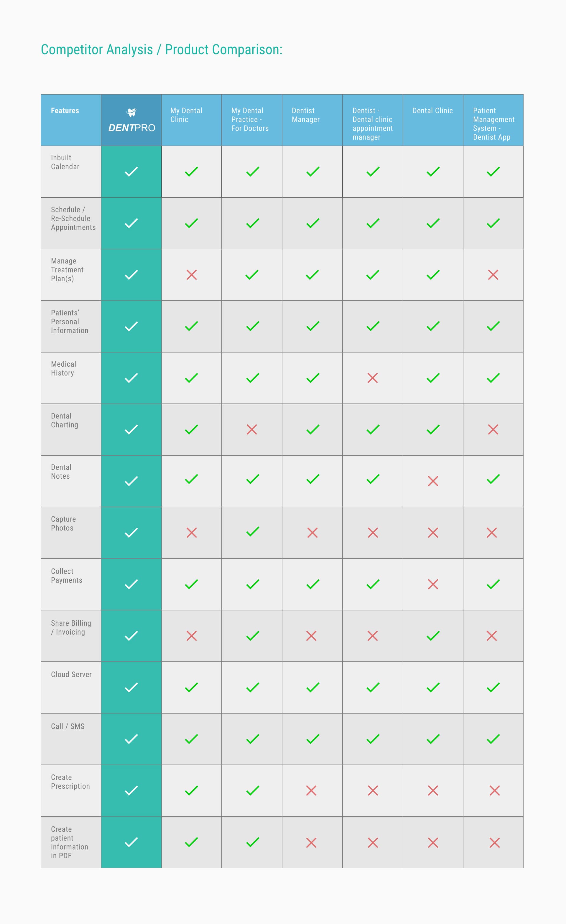Click white check for DentPro Cloud Server
The height and width of the screenshot is (924, 566).
point(131,687)
